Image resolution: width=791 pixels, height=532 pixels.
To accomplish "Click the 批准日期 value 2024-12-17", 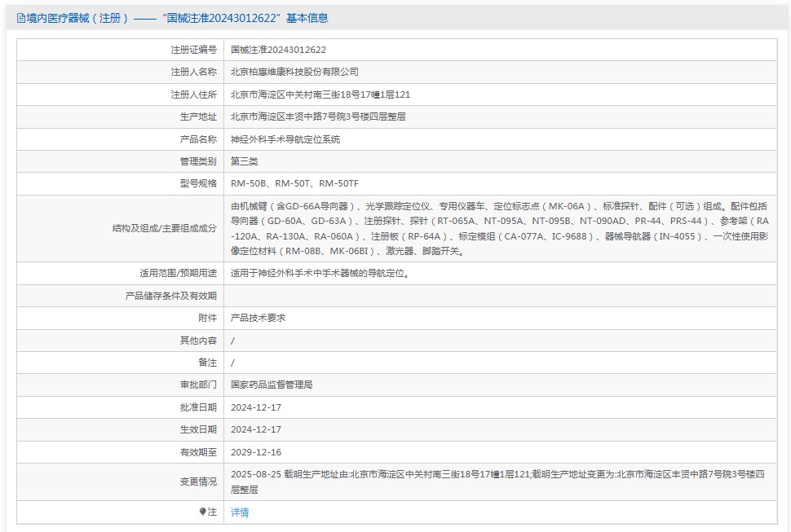I will pos(256,407).
